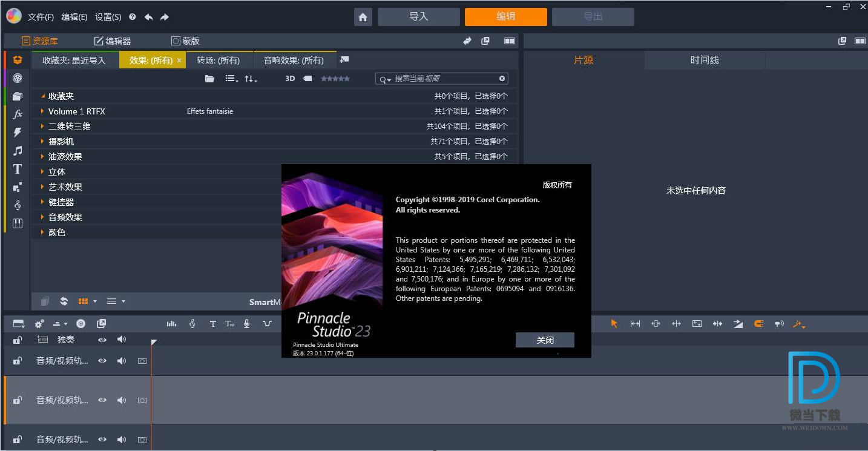Open the 编辑器 panel

click(113, 41)
